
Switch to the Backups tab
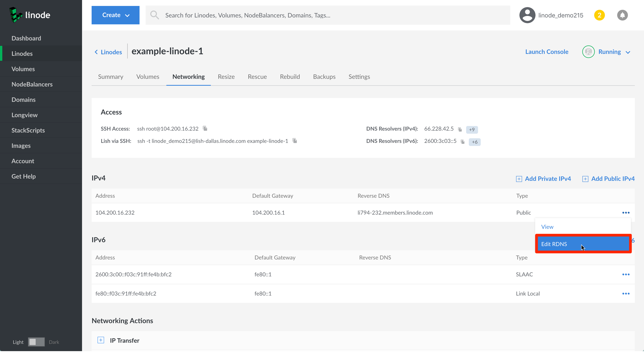coord(324,77)
